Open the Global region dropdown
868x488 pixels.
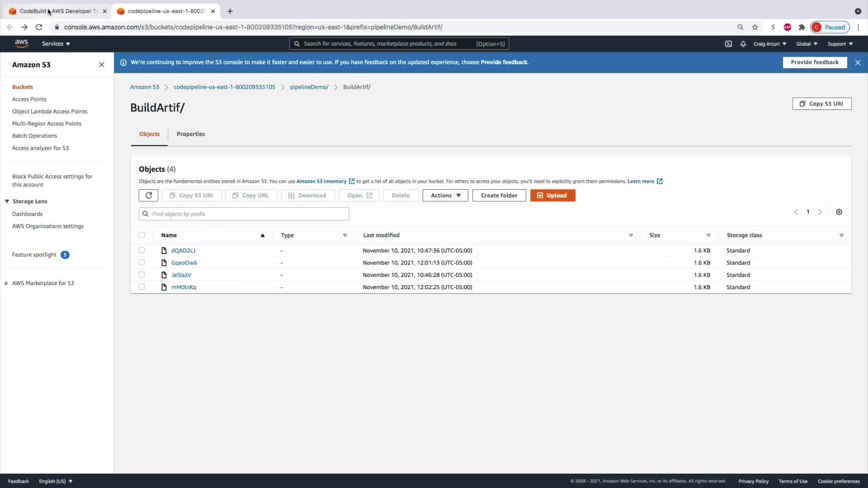pos(807,44)
